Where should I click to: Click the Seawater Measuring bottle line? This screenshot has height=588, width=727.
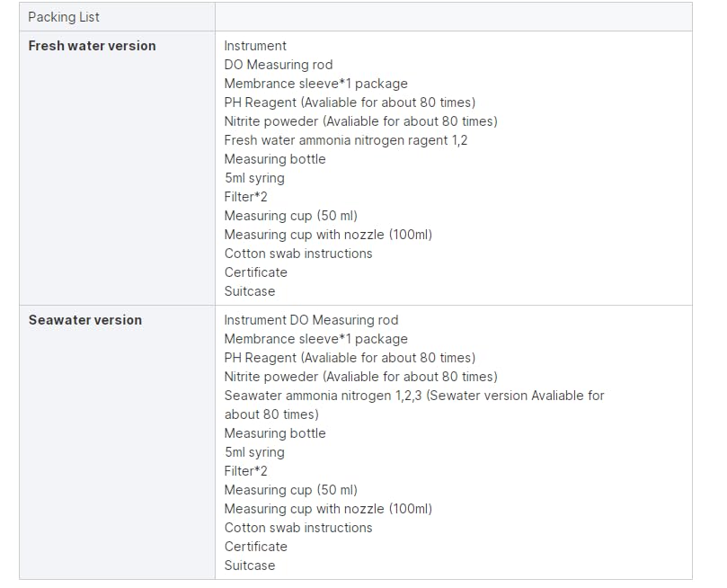275,433
